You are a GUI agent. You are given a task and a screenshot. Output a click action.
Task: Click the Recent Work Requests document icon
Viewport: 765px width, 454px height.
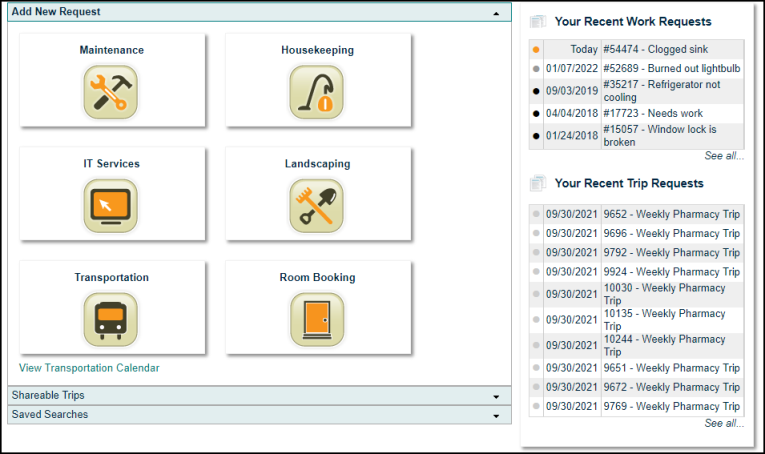pyautogui.click(x=538, y=21)
